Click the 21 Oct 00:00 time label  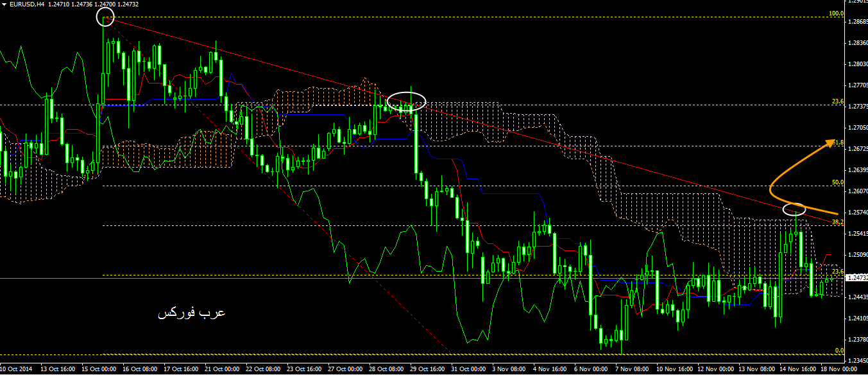(x=222, y=370)
